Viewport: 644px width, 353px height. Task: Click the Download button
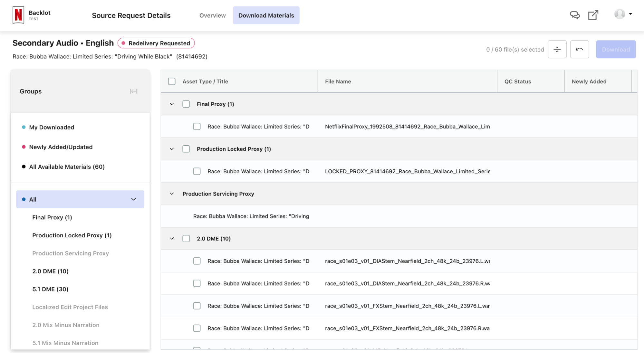616,49
